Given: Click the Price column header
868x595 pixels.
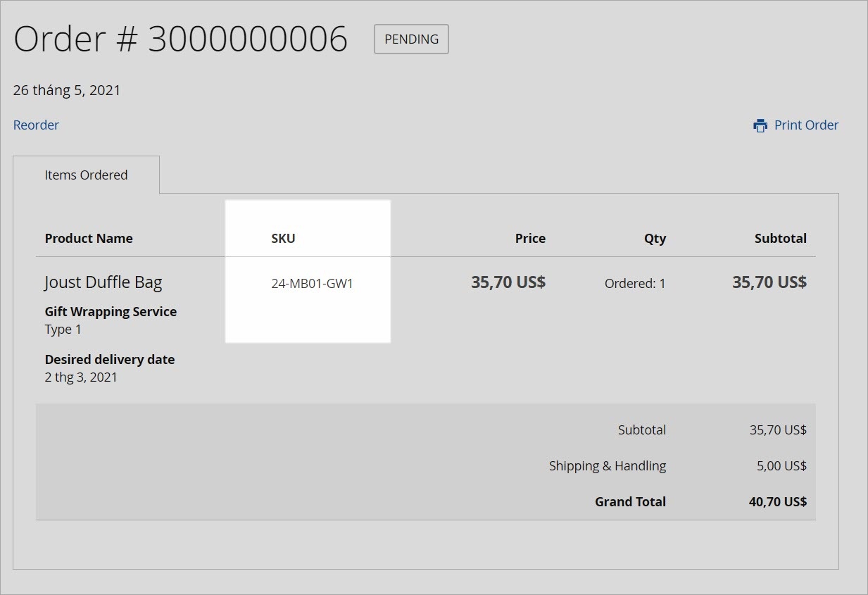Looking at the screenshot, I should point(530,238).
